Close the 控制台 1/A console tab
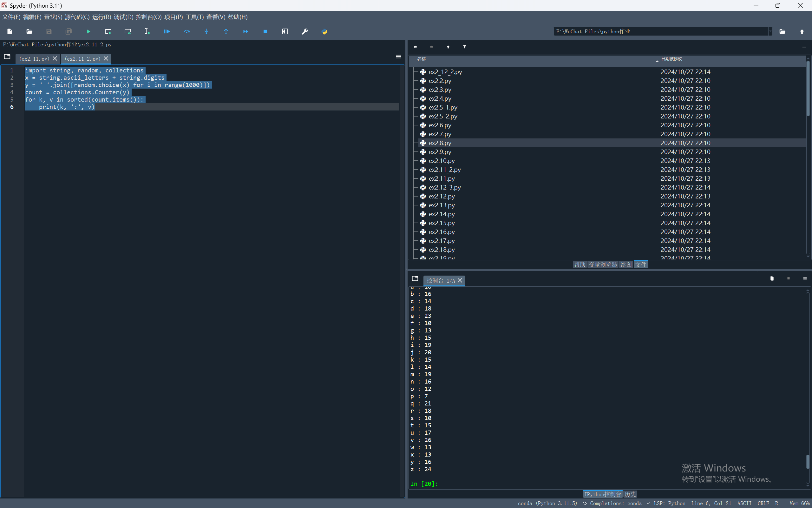Viewport: 812px width, 508px height. click(x=460, y=281)
